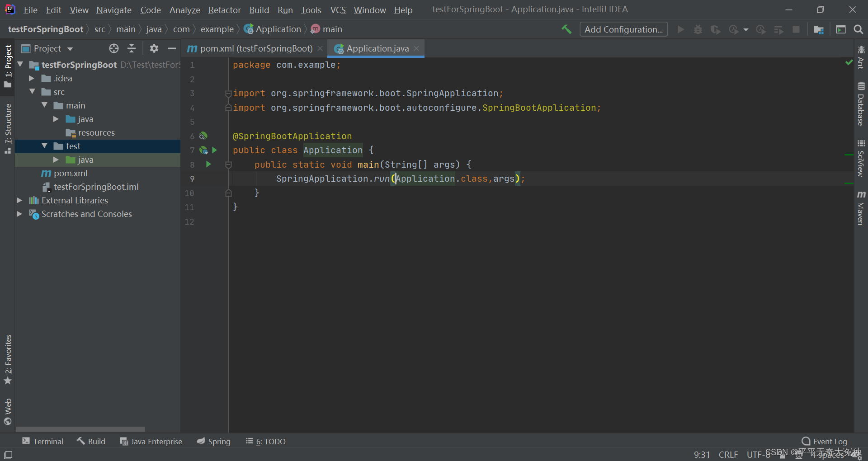Click Collapse All icon in Project panel
Image resolution: width=868 pixels, height=461 pixels.
[132, 48]
